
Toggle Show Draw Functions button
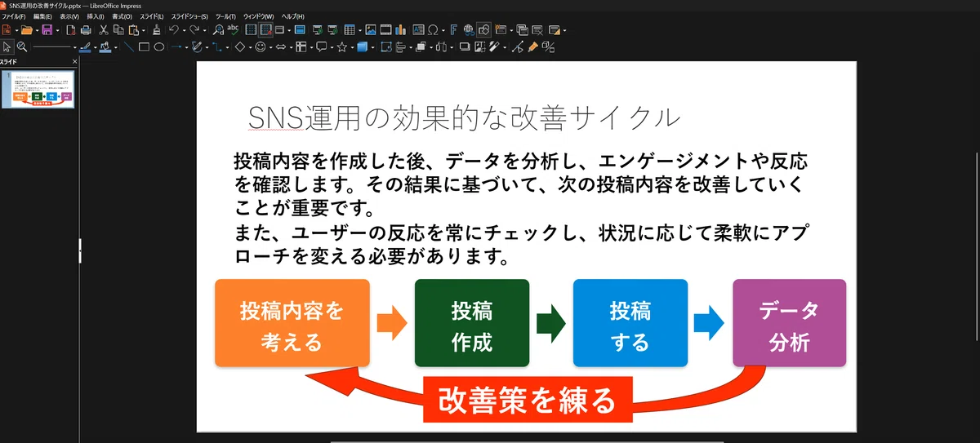point(483,30)
